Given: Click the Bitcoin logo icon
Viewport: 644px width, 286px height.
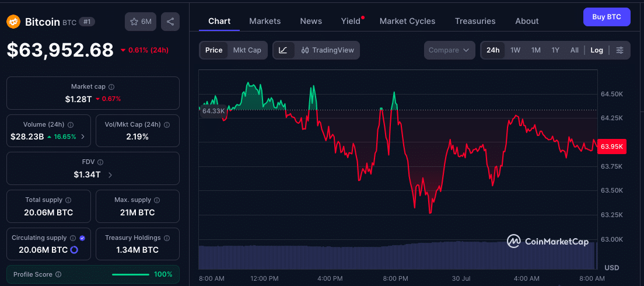Looking at the screenshot, I should click(13, 22).
